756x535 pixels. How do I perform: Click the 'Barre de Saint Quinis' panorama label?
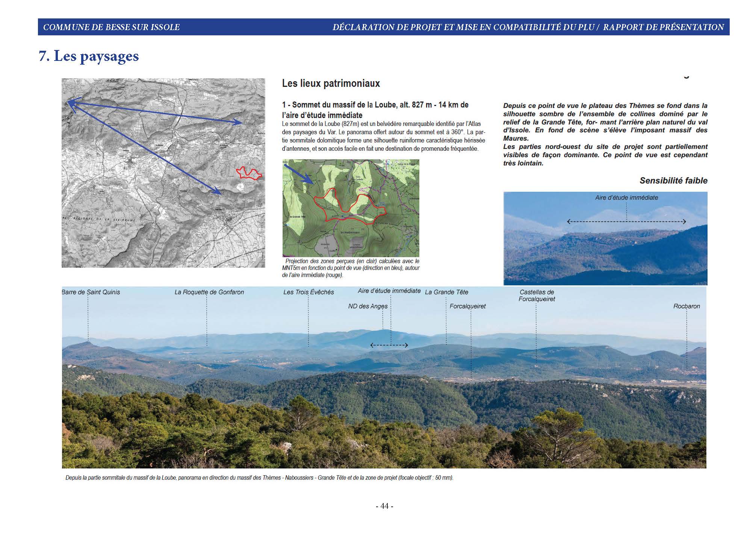tap(91, 292)
